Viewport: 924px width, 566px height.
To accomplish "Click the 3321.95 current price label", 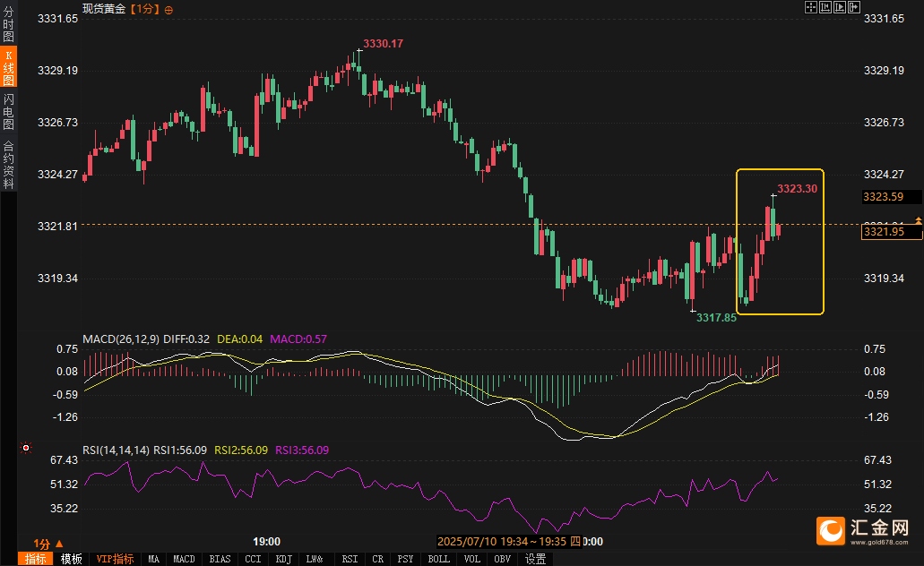I will pos(892,231).
